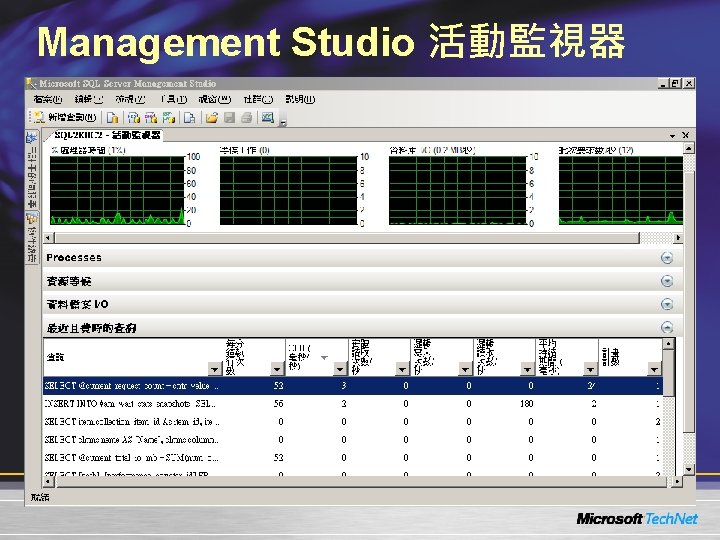The image size is (720, 540).
Task: Select the SELECT @current_total_io_mb row
Action: [x=353, y=457]
